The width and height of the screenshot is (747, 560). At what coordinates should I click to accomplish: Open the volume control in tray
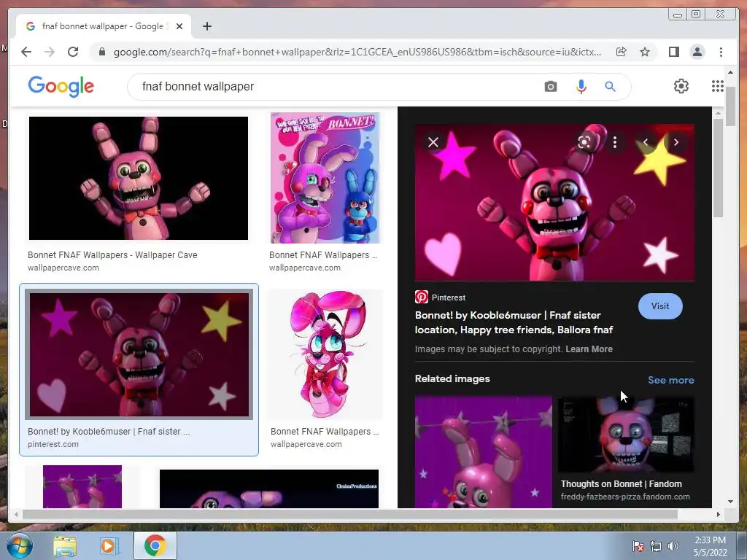tap(673, 546)
